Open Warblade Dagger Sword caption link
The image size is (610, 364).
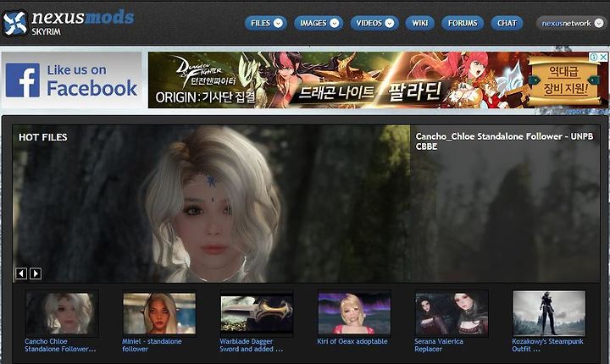tap(252, 345)
